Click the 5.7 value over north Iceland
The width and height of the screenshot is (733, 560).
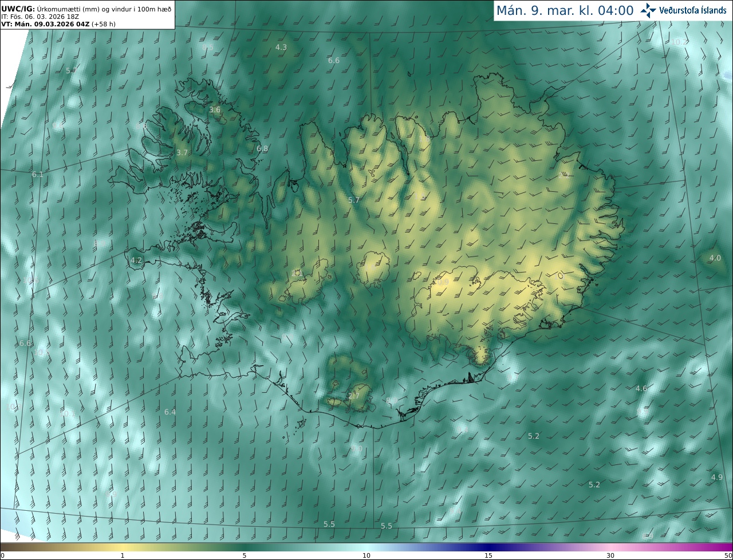tap(354, 200)
